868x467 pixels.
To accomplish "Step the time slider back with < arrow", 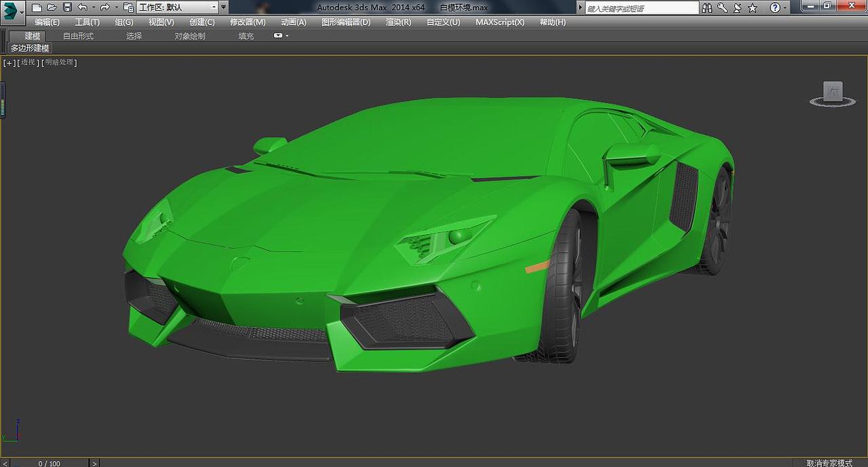I will [x=5, y=463].
